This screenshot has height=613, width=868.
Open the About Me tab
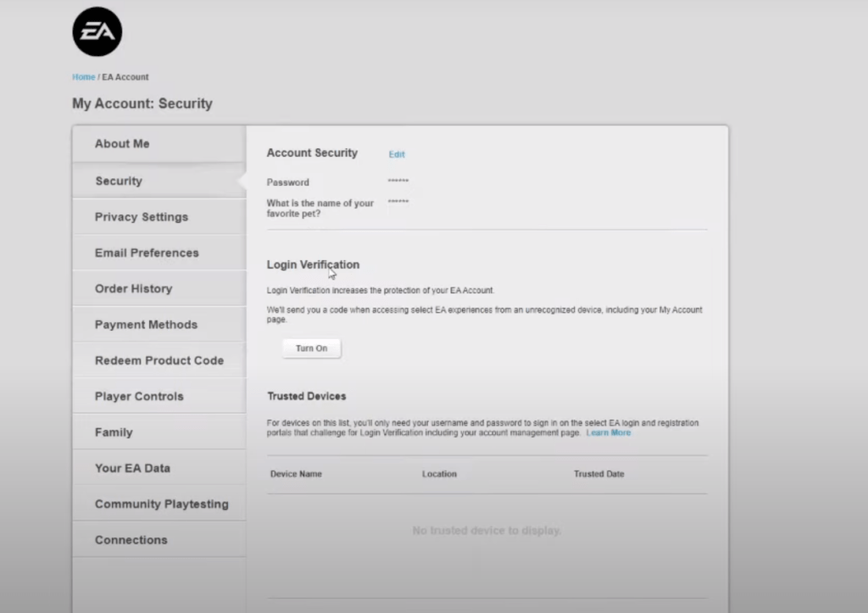159,144
